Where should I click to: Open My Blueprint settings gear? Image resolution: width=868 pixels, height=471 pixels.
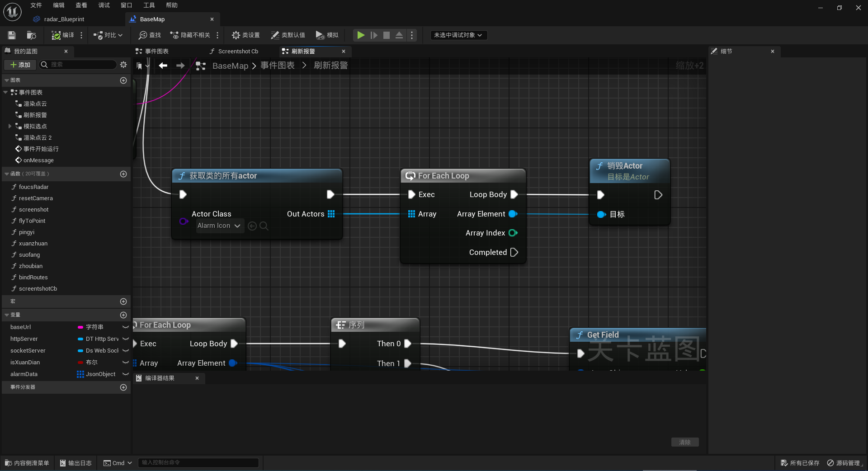[x=123, y=65]
